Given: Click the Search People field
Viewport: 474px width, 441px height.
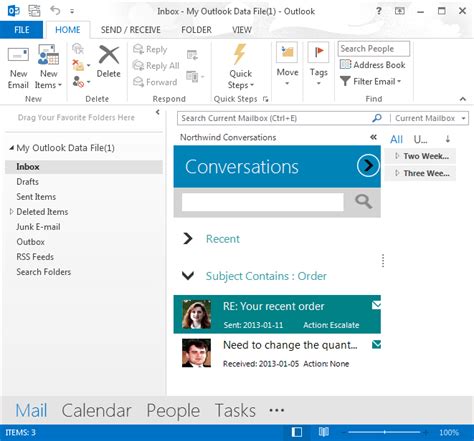Looking at the screenshot, I should (x=374, y=49).
